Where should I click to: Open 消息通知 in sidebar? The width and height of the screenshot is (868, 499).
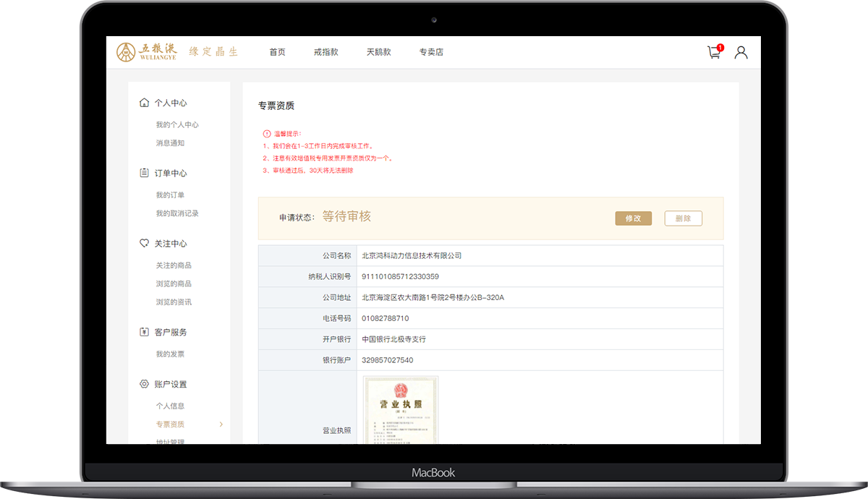click(170, 143)
